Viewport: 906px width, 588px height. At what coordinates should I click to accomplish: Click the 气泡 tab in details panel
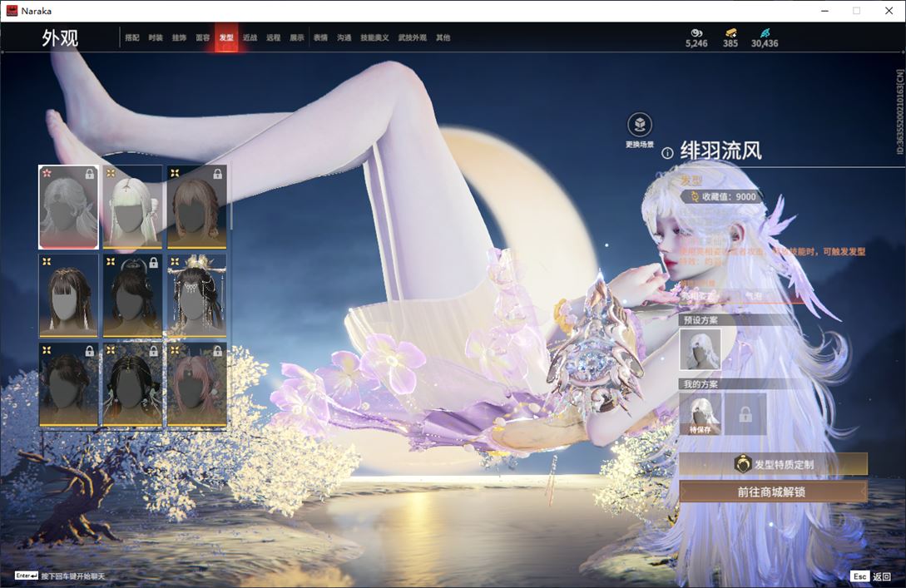point(754,296)
